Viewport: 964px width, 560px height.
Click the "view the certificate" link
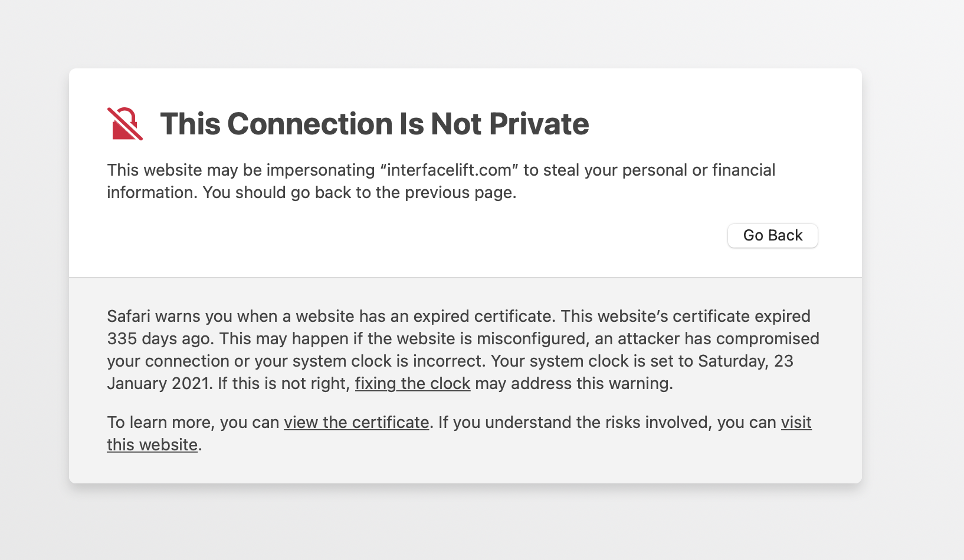point(356,423)
